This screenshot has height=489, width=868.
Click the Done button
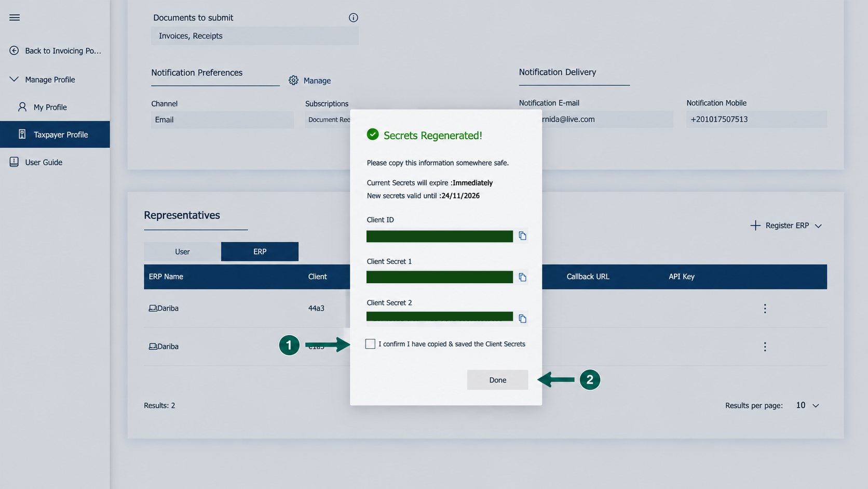point(497,380)
